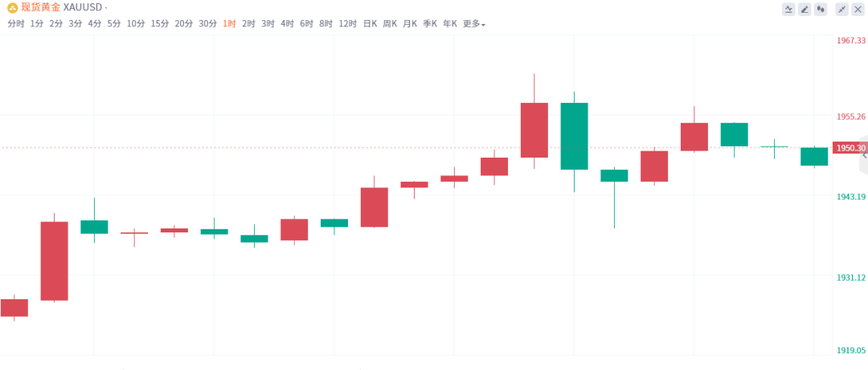Open the indicator line chart tool
Image resolution: width=868 pixels, height=370 pixels.
coord(788,9)
